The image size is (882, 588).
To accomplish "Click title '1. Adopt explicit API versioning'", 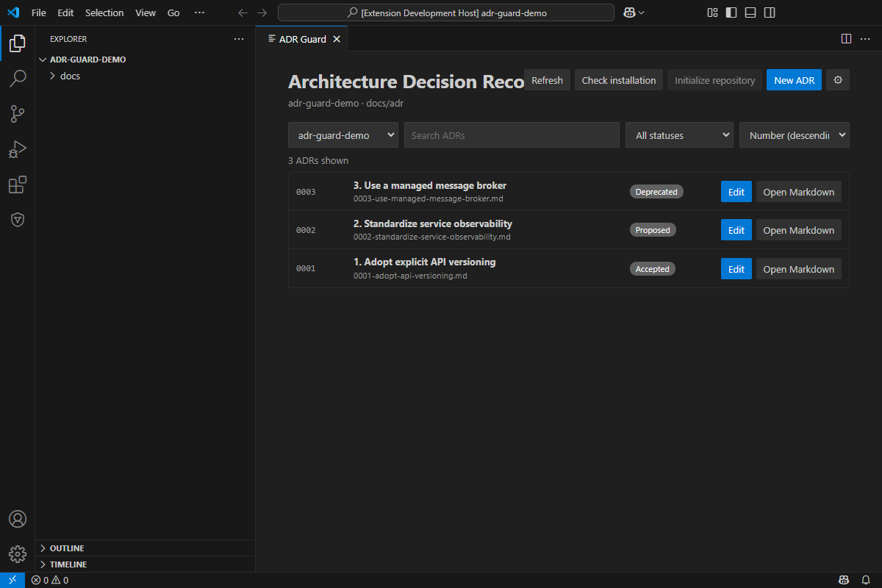I will [x=425, y=262].
